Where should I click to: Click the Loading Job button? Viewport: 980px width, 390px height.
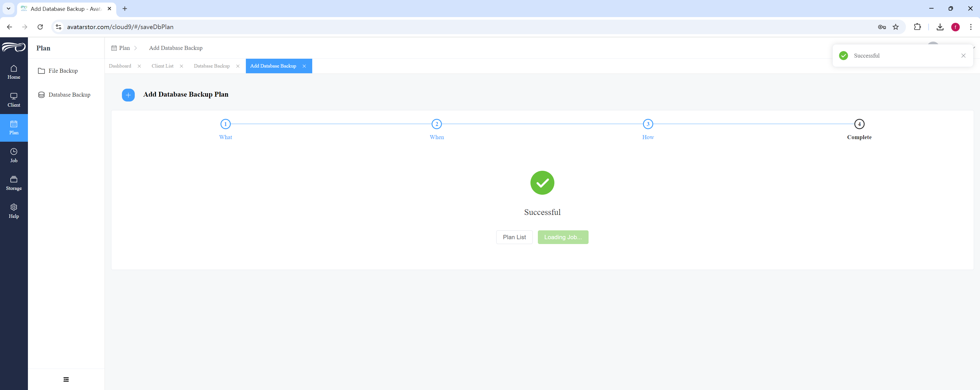tap(563, 237)
